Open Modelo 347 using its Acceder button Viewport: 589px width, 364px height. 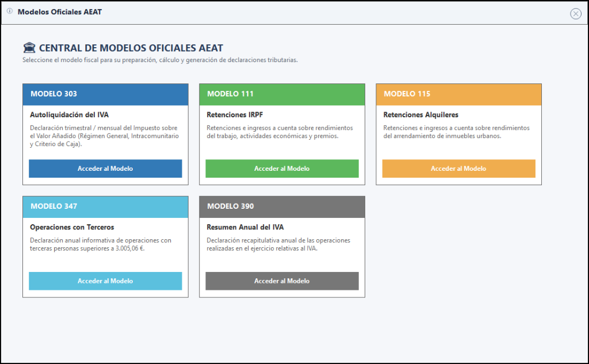[x=106, y=281]
